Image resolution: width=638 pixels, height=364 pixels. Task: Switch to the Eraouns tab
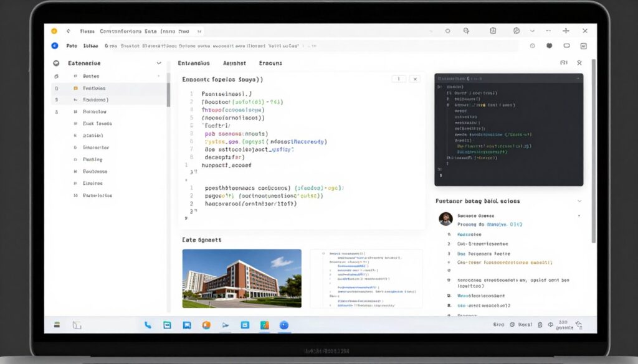coord(270,63)
